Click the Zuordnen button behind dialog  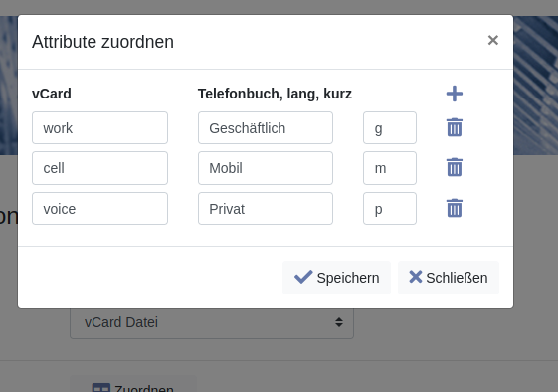click(133, 384)
